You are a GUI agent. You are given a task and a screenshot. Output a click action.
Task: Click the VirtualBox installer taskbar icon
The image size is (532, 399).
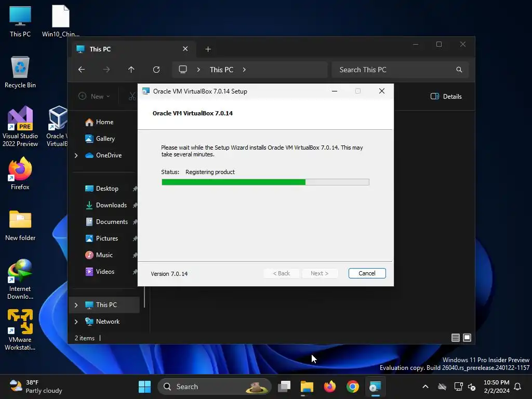click(375, 387)
